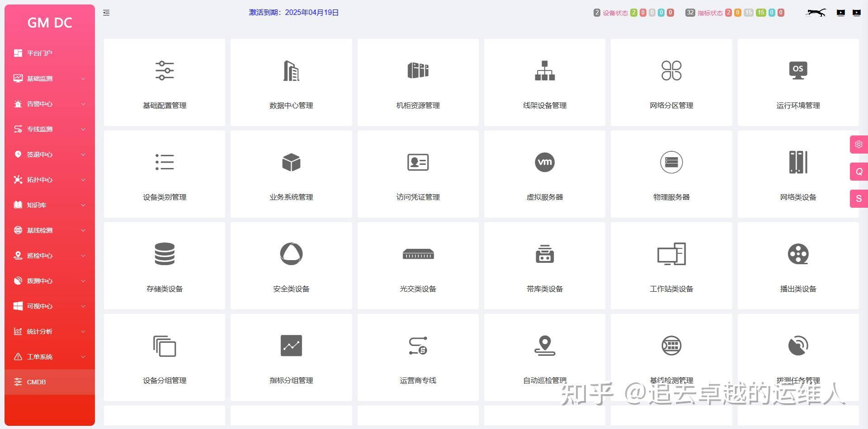Open 指标分组管理 chart icon tile
Screen dimensions: 868x429
pyautogui.click(x=291, y=357)
